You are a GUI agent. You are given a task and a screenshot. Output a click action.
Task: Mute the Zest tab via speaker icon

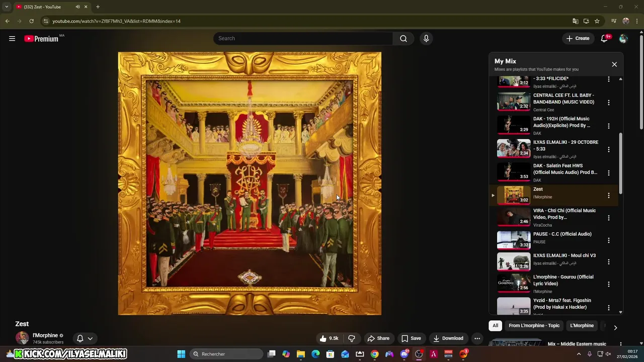pyautogui.click(x=77, y=7)
